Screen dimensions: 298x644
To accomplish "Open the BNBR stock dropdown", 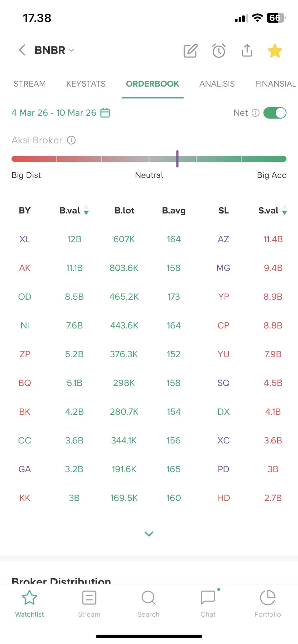I will point(71,50).
